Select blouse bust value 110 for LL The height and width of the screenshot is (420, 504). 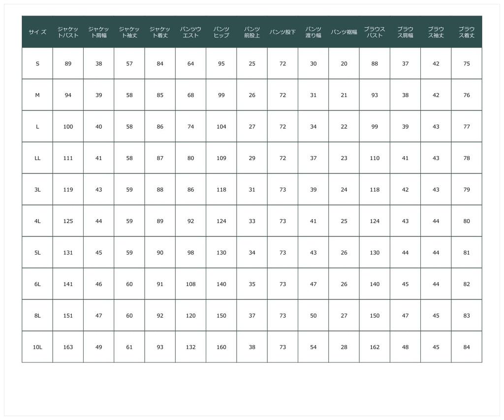coord(375,158)
